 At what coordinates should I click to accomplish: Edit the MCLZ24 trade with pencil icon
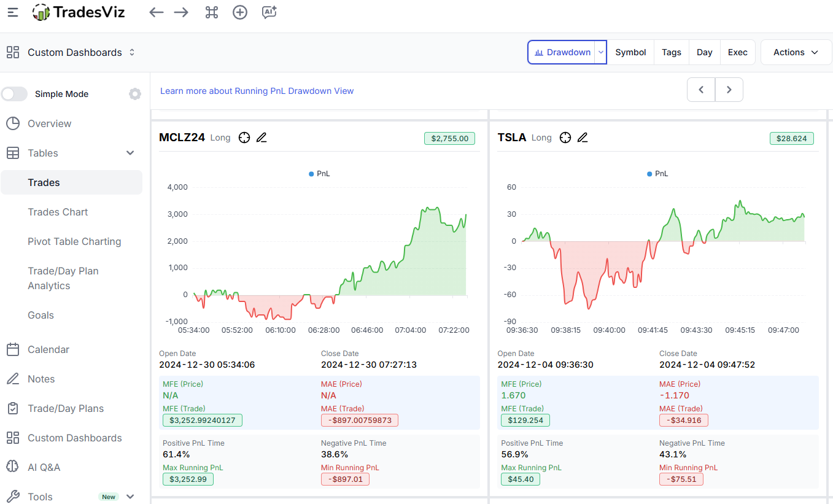coord(262,138)
